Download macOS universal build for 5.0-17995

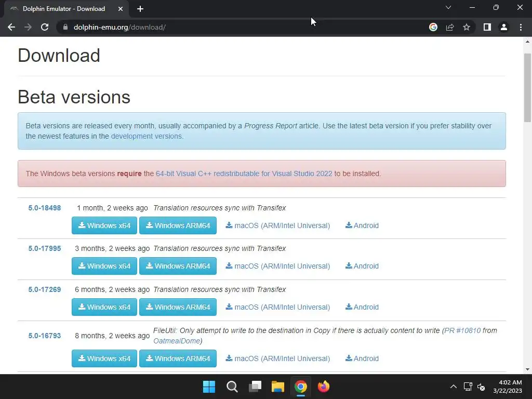click(x=278, y=267)
